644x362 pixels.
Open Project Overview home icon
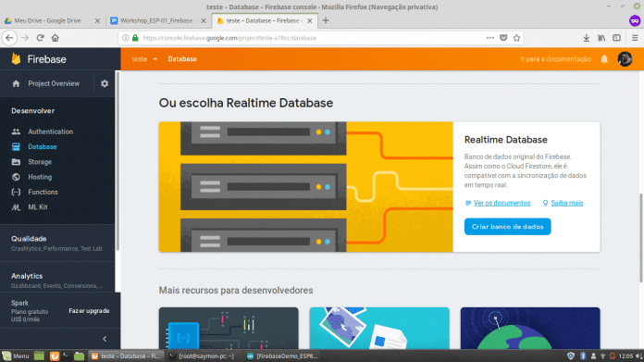[16, 83]
